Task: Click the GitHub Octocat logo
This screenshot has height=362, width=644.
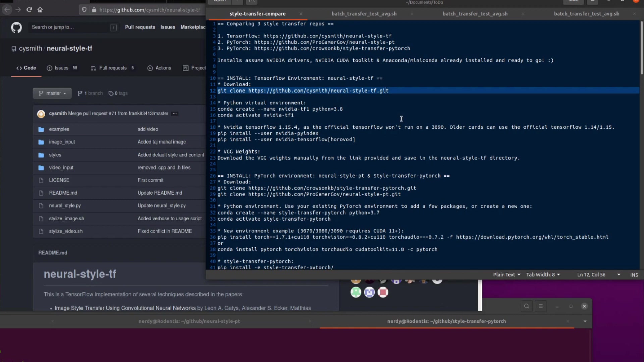Action: (16, 27)
